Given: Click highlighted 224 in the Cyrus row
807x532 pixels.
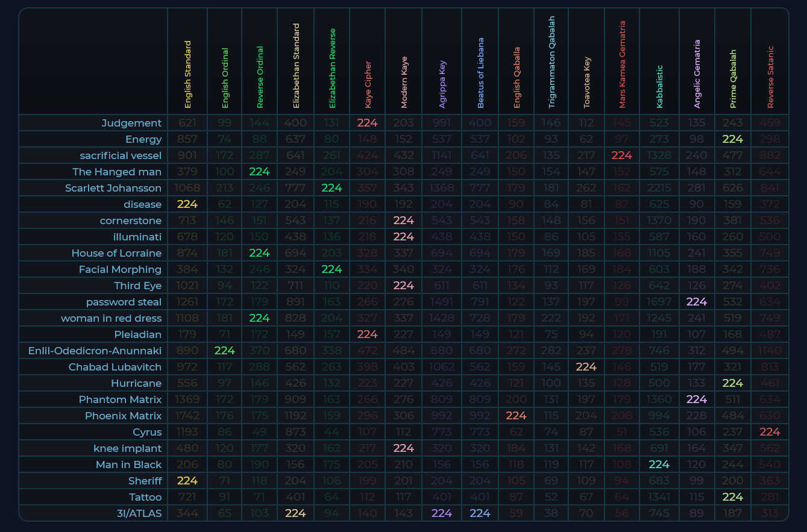Looking at the screenshot, I should pyautogui.click(x=770, y=432).
